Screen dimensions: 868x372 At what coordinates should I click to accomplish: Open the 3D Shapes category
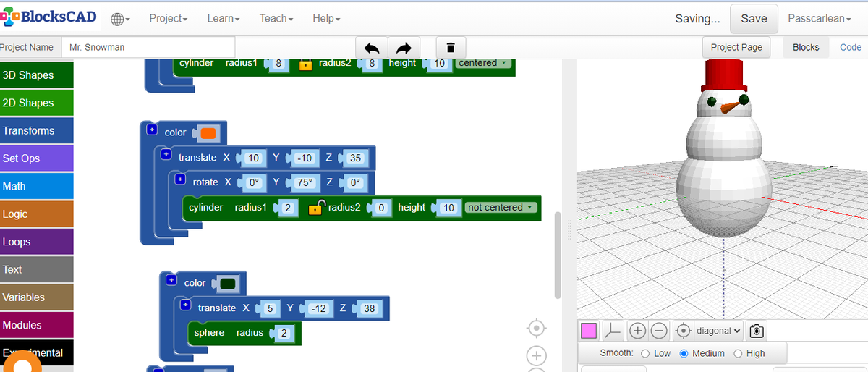click(x=37, y=75)
